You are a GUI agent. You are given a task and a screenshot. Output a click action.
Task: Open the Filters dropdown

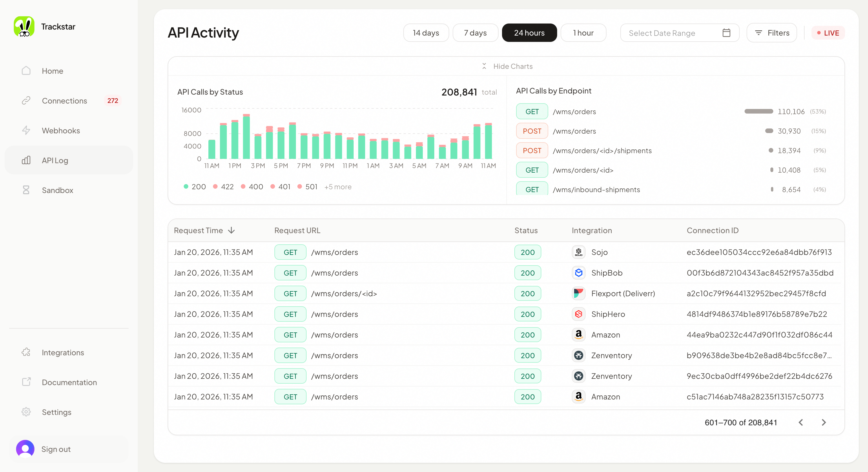click(772, 33)
